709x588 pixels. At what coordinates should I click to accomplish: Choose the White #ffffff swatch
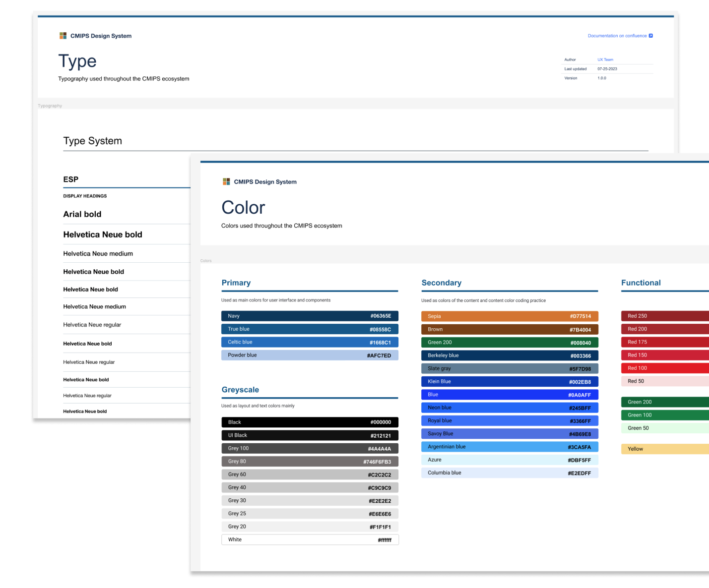310,540
